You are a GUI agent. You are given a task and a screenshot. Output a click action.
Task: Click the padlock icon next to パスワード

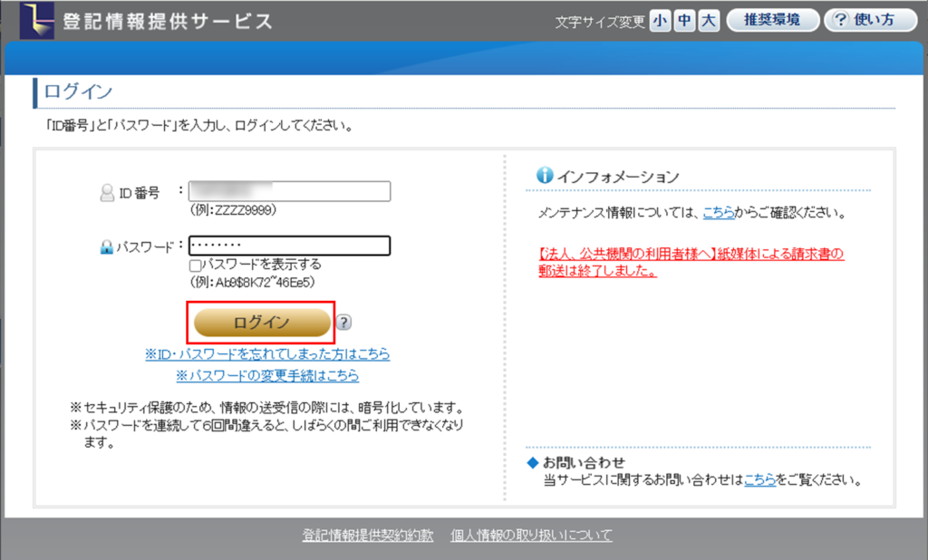coord(107,246)
